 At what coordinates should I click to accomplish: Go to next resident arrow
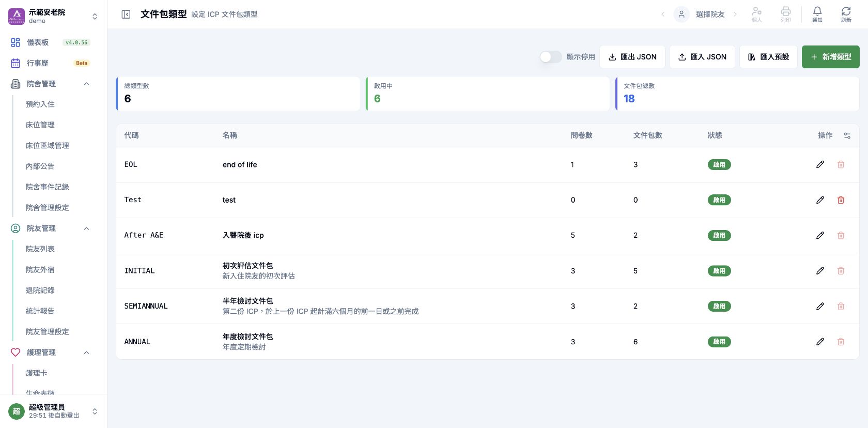735,14
